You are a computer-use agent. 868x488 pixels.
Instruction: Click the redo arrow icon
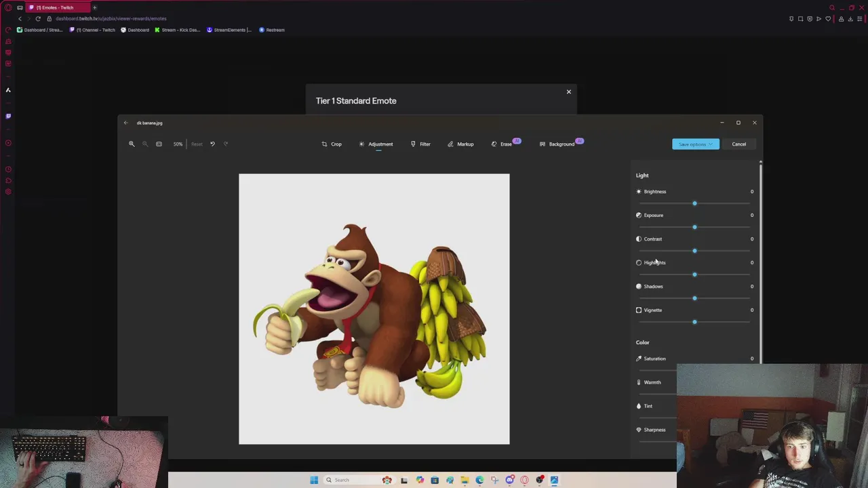[226, 144]
